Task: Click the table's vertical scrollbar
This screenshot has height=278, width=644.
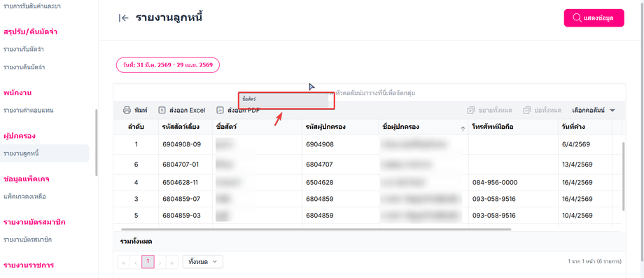Action: tap(624, 176)
